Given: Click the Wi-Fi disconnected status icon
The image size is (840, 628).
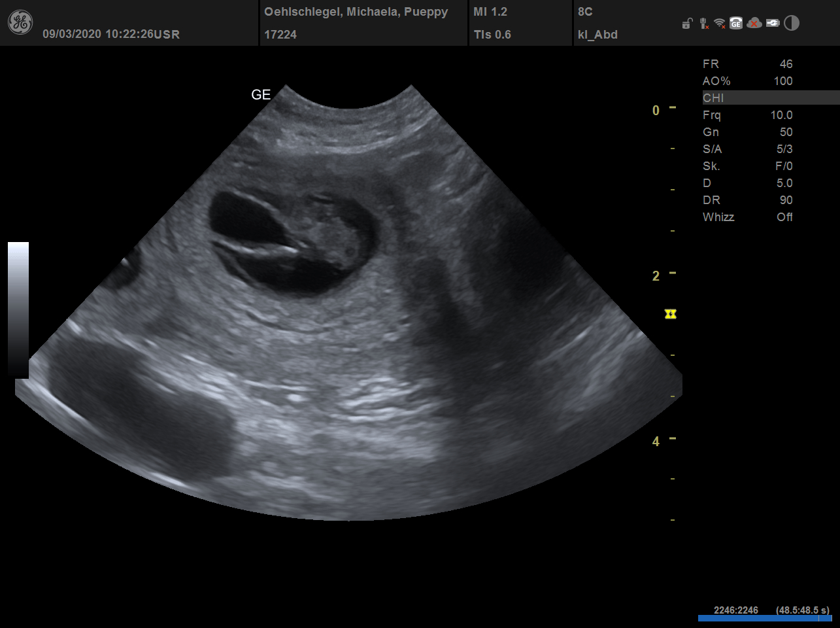Looking at the screenshot, I should coord(720,24).
